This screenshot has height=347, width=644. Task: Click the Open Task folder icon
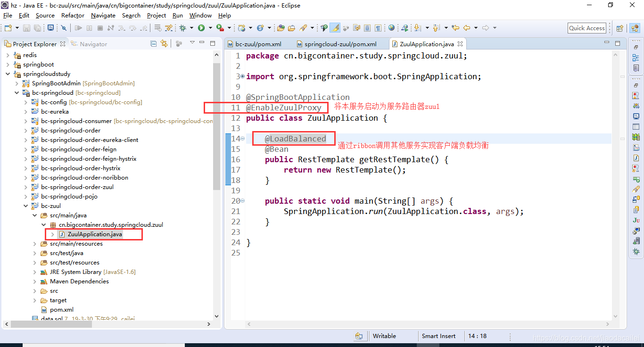pos(291,28)
